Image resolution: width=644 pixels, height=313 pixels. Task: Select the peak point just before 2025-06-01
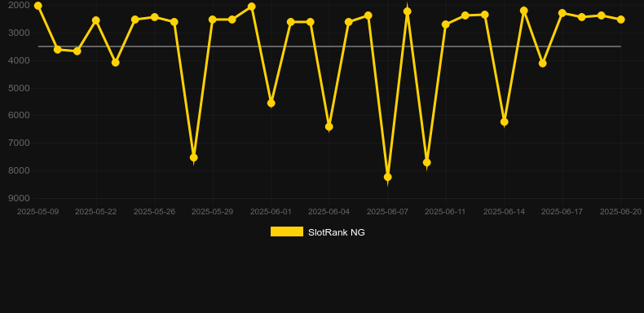point(252,7)
